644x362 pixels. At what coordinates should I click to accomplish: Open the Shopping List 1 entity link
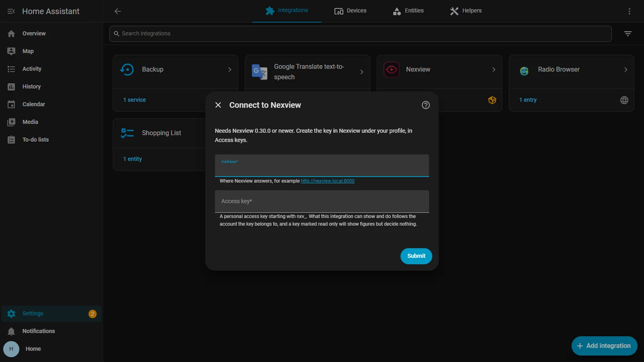(132, 159)
